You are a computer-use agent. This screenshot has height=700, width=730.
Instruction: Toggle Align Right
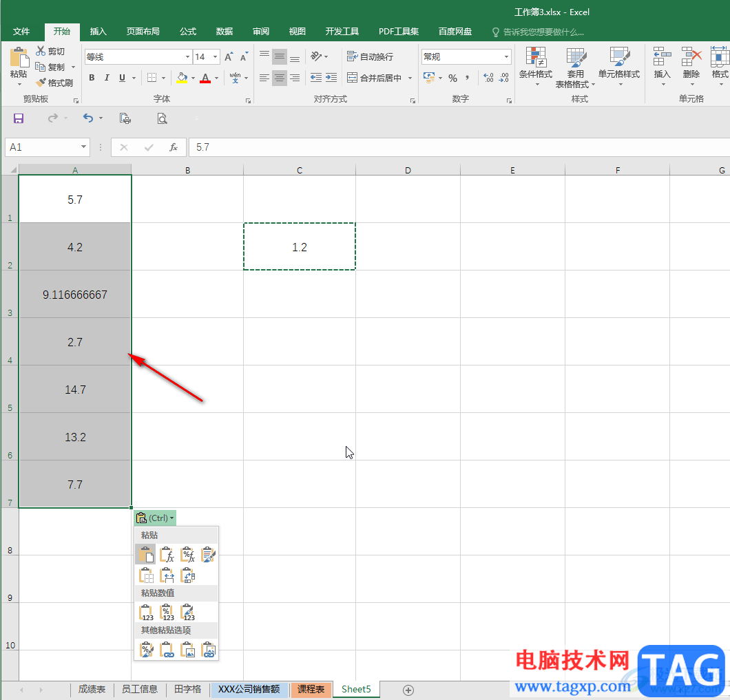pos(295,78)
